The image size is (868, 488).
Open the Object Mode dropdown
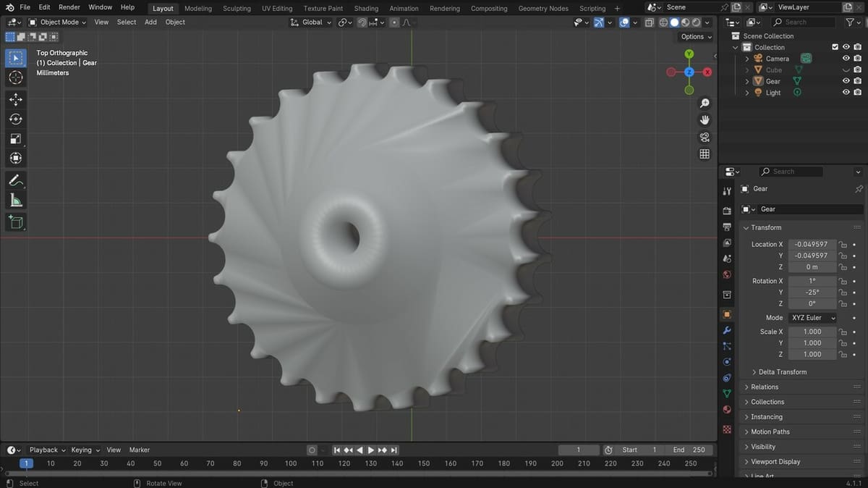(x=57, y=22)
